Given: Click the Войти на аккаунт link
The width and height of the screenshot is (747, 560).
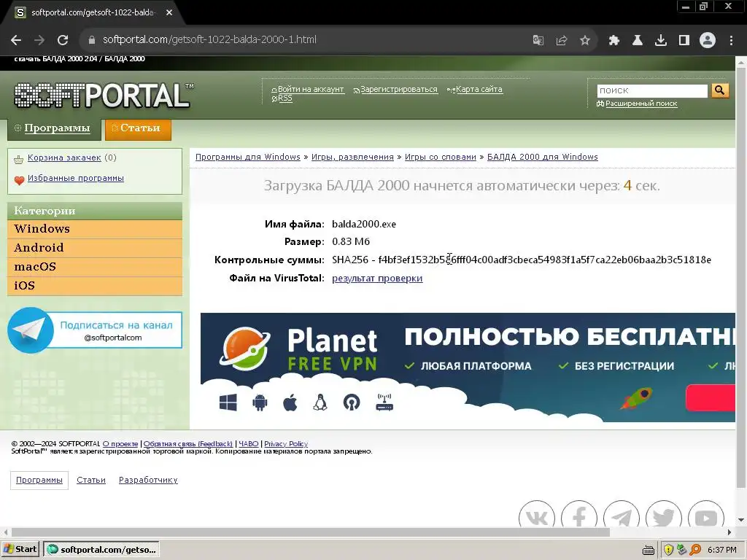Looking at the screenshot, I should 311,89.
